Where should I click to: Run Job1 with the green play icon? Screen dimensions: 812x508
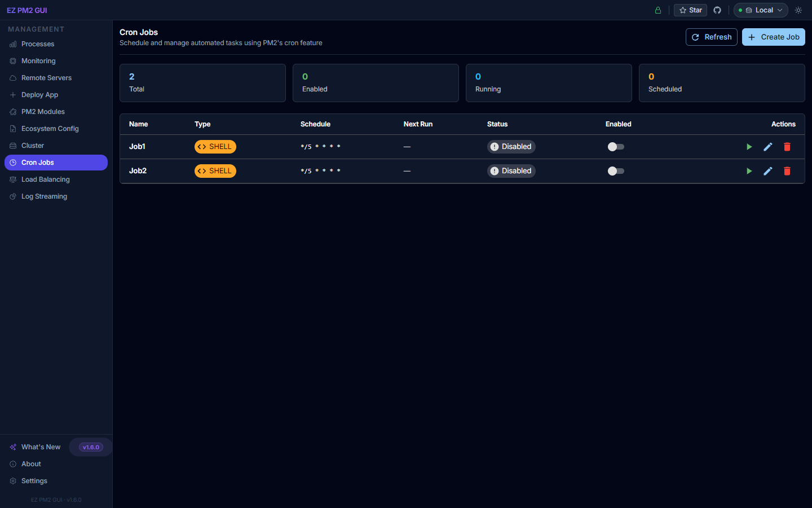tap(749, 147)
